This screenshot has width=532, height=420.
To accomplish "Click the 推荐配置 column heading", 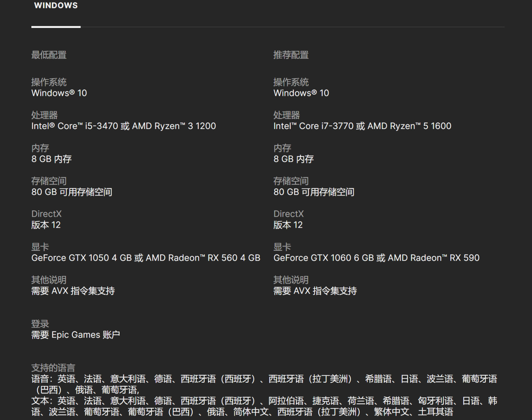I will pyautogui.click(x=291, y=55).
